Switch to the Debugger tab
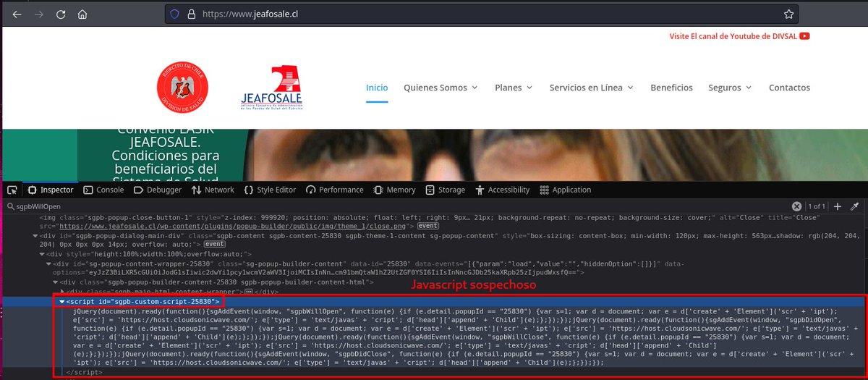This screenshot has height=380, width=868. point(157,190)
